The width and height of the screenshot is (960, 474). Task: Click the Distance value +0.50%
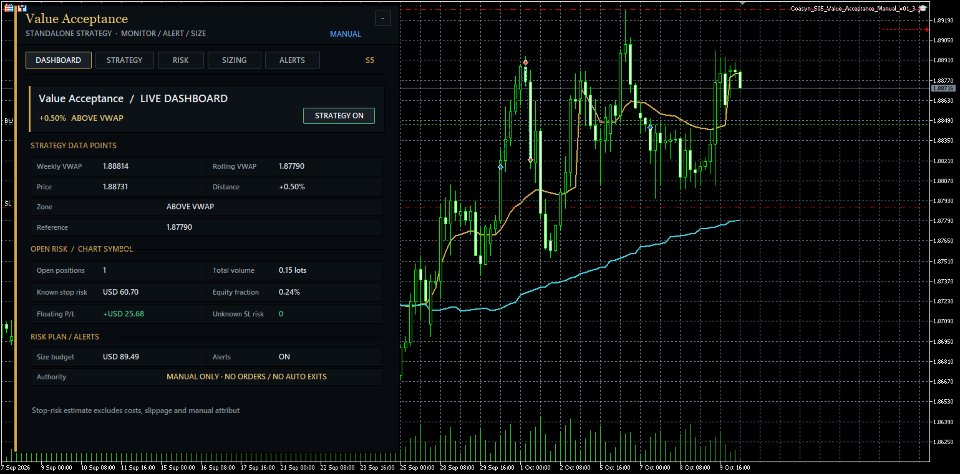tap(291, 186)
